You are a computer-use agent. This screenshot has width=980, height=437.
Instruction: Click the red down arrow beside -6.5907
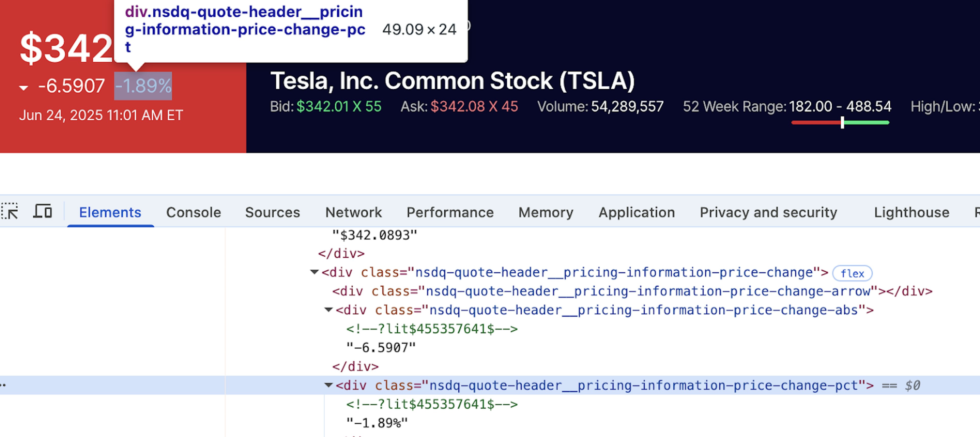tap(23, 88)
